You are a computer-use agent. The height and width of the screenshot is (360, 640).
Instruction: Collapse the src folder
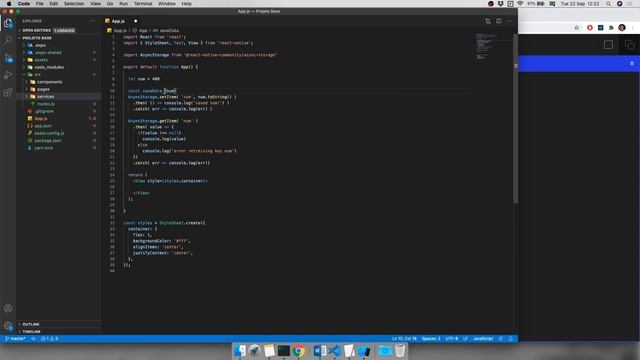click(x=38, y=75)
